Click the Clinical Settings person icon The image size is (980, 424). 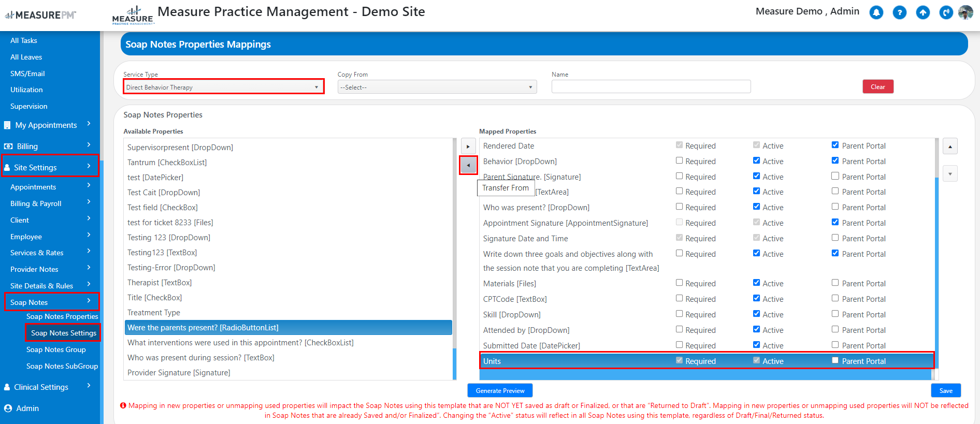(7, 387)
